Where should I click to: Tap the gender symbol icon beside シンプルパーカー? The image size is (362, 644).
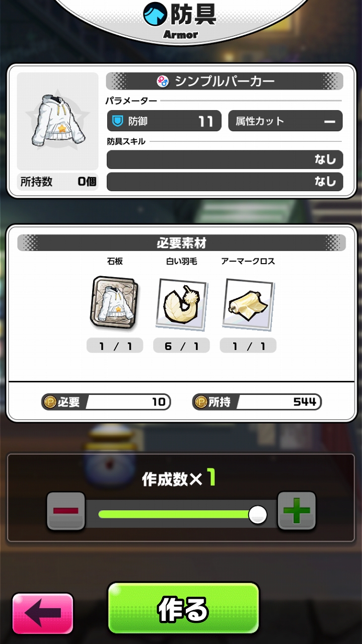(x=163, y=81)
